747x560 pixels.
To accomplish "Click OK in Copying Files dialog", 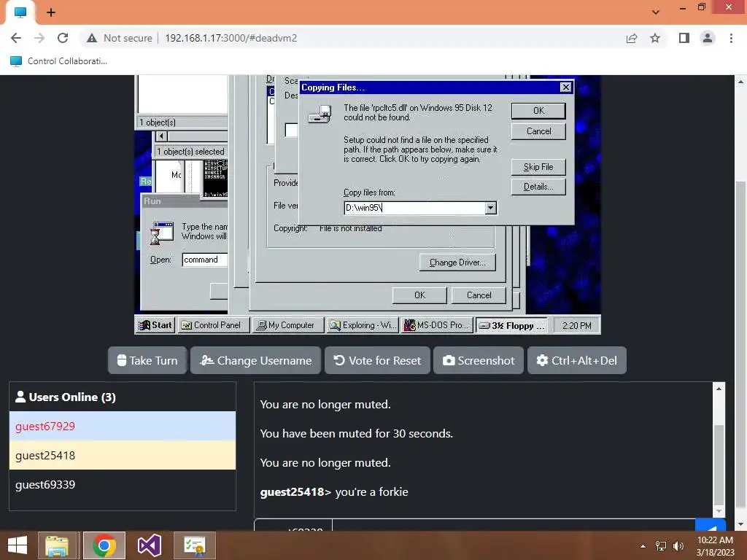I will pyautogui.click(x=538, y=111).
